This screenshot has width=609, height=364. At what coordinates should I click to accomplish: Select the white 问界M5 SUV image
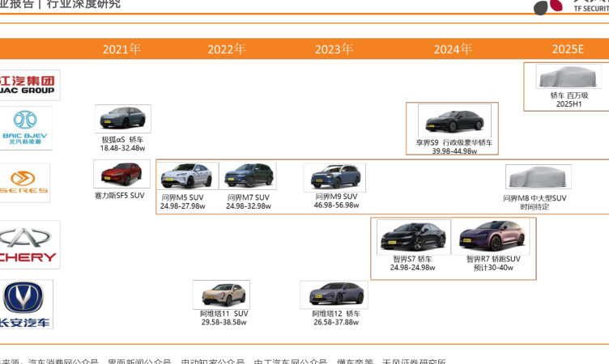tap(187, 176)
